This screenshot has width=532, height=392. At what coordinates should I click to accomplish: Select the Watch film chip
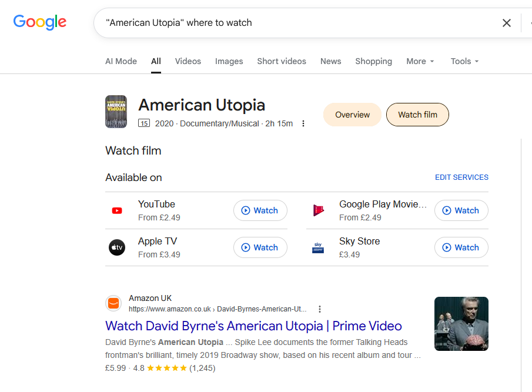click(x=417, y=115)
